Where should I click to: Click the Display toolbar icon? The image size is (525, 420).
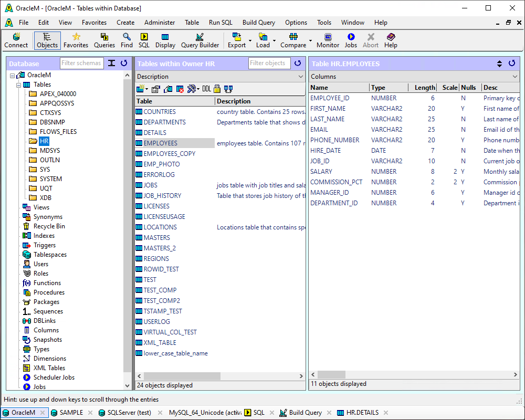point(165,40)
